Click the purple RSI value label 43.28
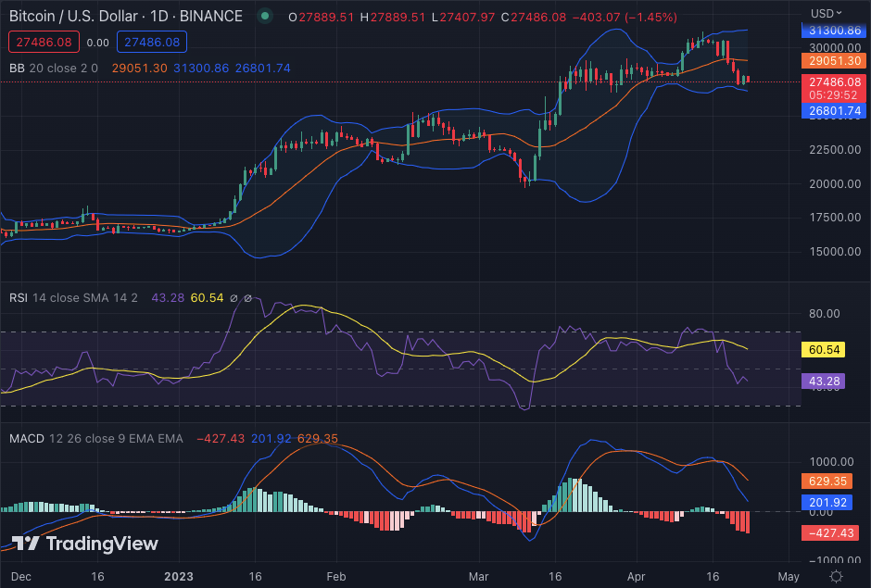The height and width of the screenshot is (588, 871). tap(823, 382)
